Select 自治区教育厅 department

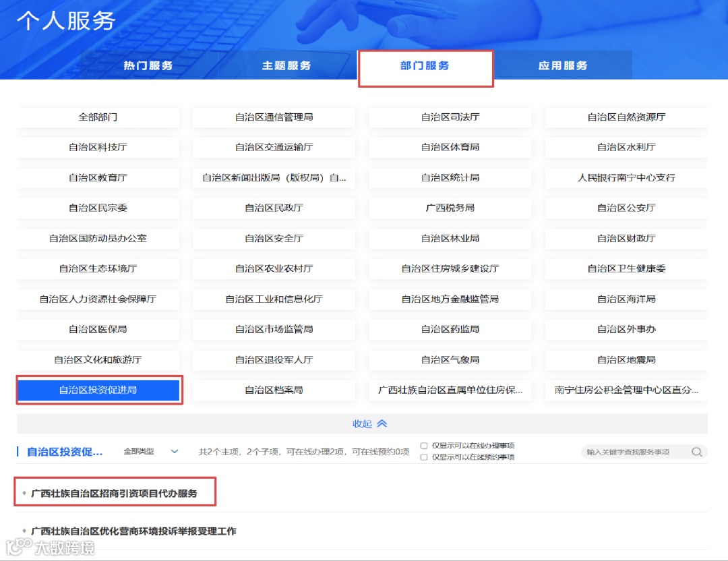[98, 178]
